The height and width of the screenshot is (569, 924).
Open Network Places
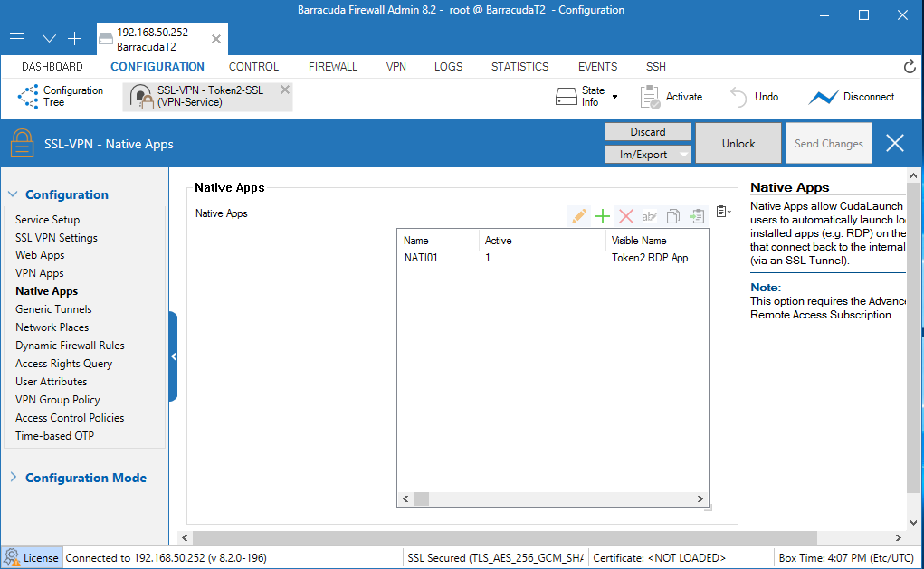click(x=52, y=327)
